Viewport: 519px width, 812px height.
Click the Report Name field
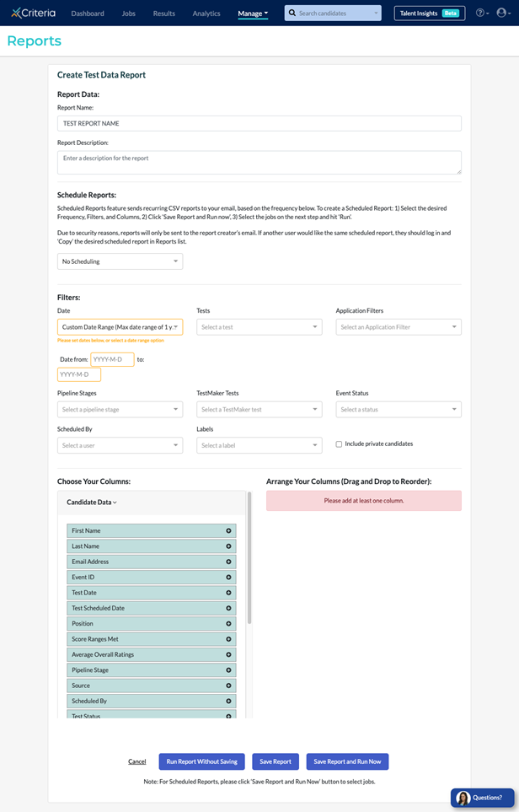click(x=259, y=124)
